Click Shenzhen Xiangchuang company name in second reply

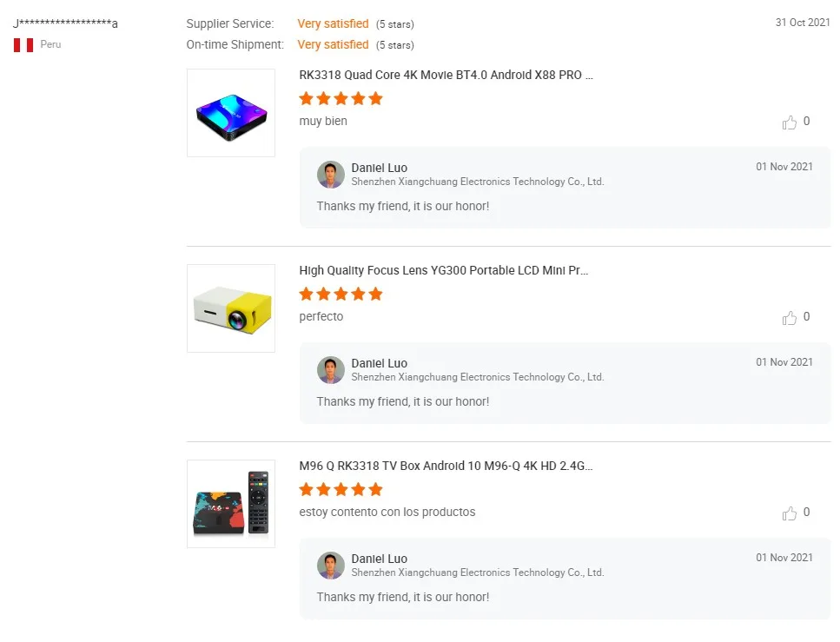(x=477, y=377)
